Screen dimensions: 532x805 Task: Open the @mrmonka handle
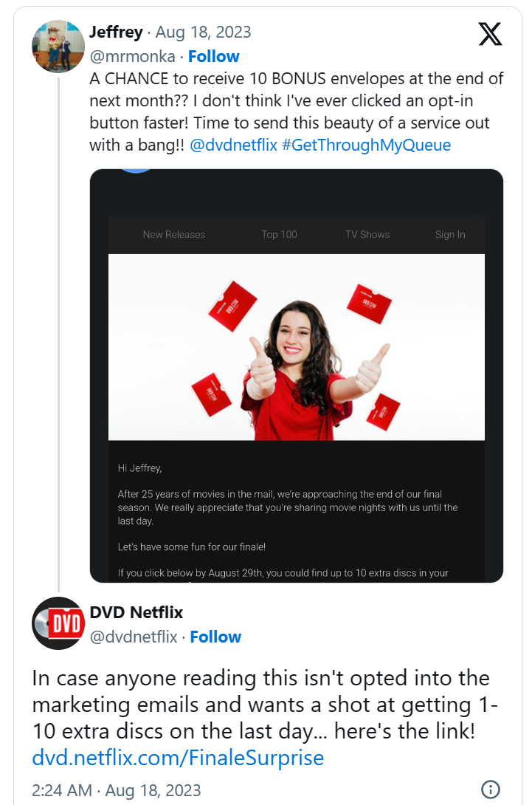pyautogui.click(x=133, y=56)
